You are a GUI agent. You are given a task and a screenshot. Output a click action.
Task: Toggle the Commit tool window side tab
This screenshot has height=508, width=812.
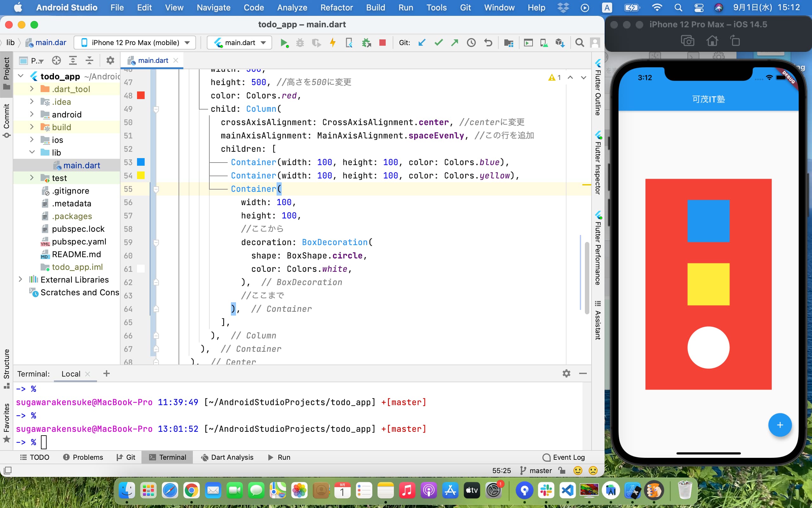[6, 120]
